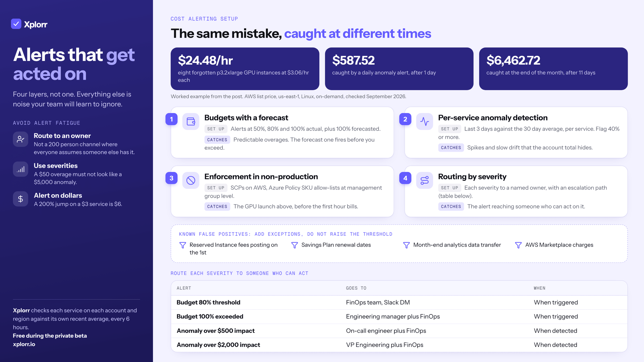Click the VP Engineering plus FinOps cell
Viewport: 644px width, 362px height.
(x=385, y=345)
